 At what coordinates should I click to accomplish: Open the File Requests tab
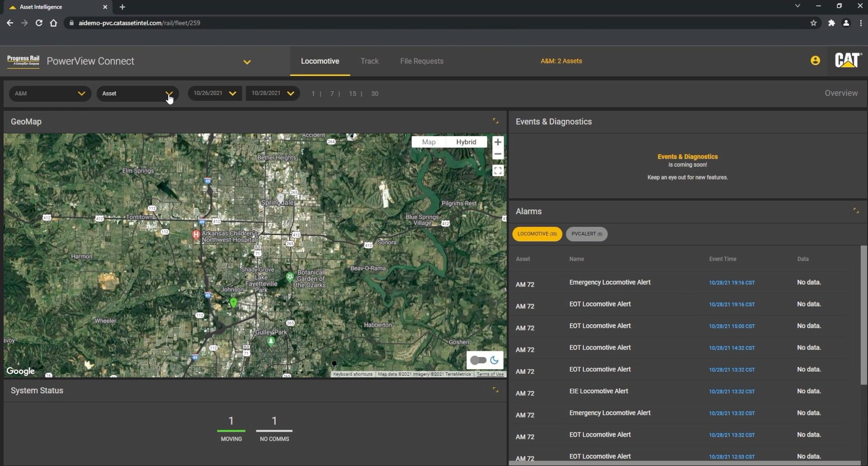point(422,61)
